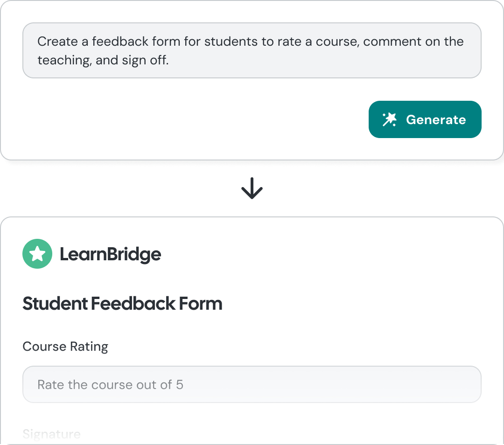This screenshot has width=504, height=445.
Task: Click the Course Rating label
Action: 65,347
